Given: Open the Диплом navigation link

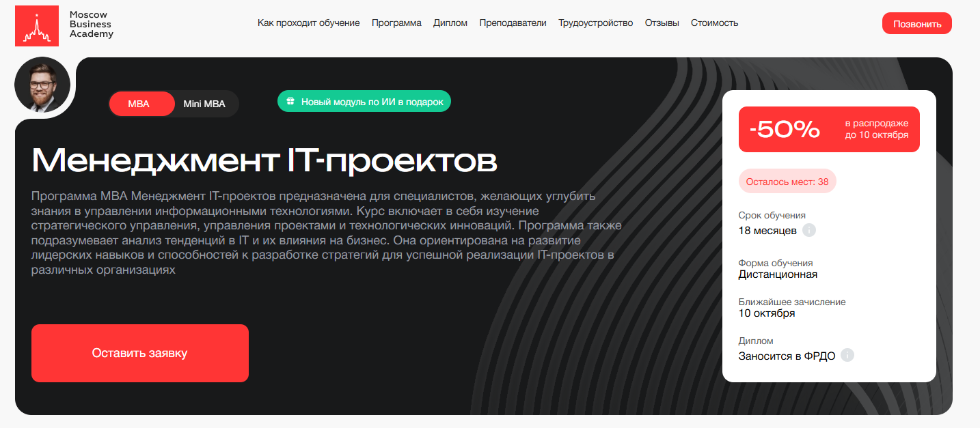Looking at the screenshot, I should (x=450, y=23).
